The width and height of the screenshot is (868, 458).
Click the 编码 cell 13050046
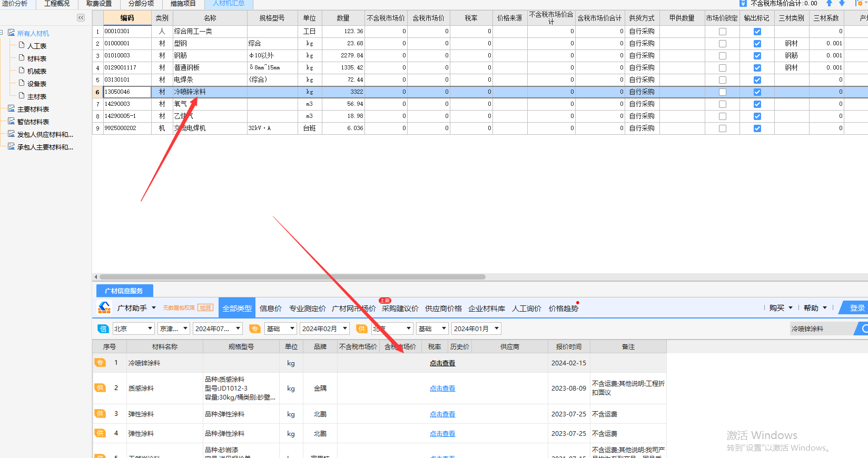[x=127, y=92]
